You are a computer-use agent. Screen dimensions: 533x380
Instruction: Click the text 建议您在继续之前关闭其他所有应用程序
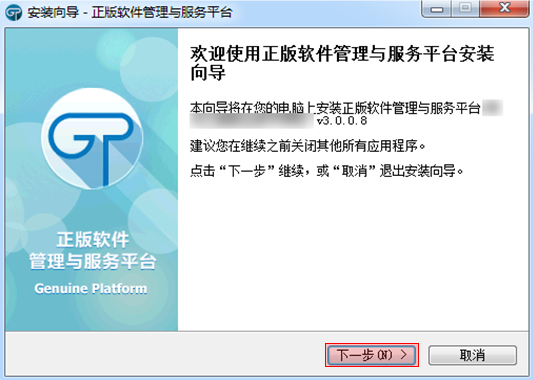point(308,146)
